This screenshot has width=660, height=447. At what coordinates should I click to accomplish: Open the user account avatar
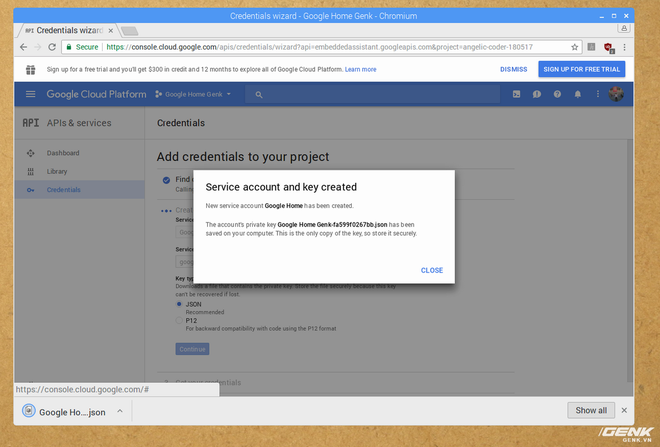(616, 94)
